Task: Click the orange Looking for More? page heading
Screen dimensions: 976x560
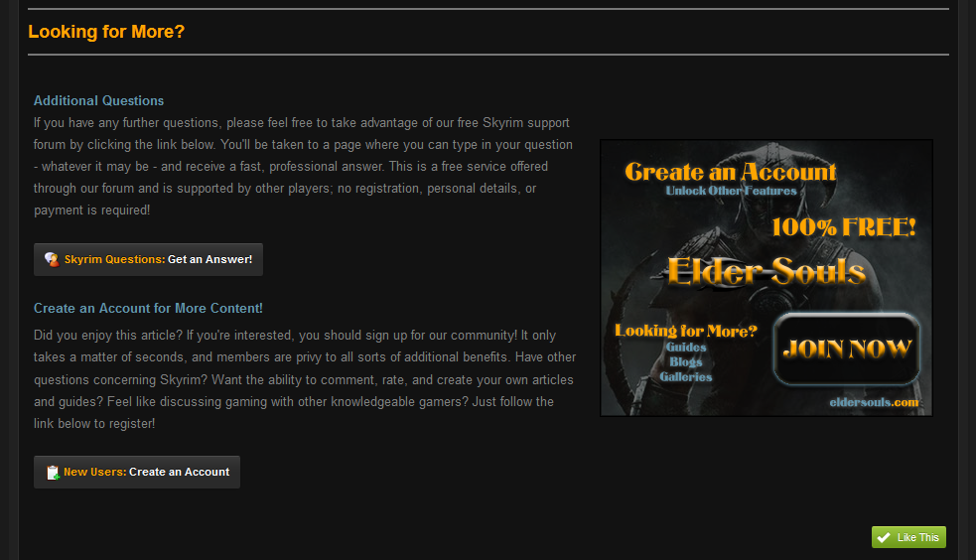Action: (106, 32)
